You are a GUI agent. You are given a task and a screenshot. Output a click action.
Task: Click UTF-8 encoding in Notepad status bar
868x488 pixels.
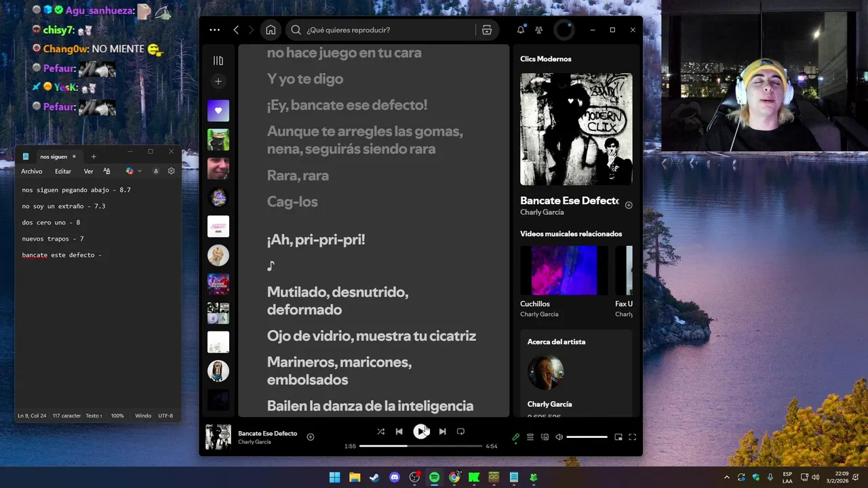(165, 415)
